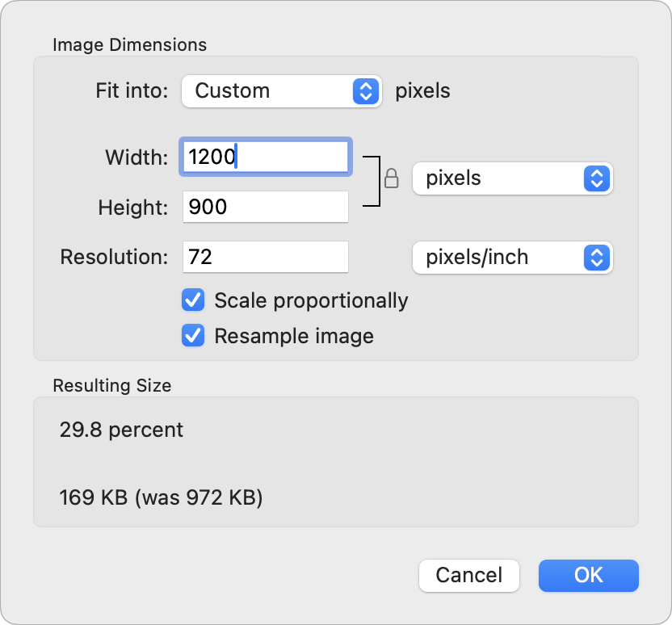The image size is (672, 625).
Task: Click the Fit into: label
Action: [132, 90]
